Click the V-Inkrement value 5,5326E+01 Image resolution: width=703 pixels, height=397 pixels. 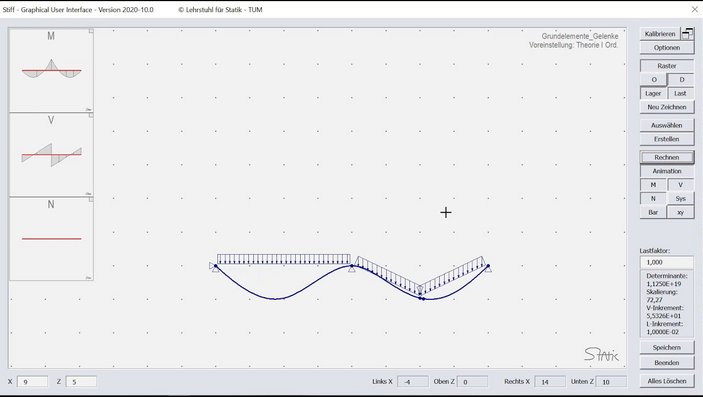click(x=664, y=316)
